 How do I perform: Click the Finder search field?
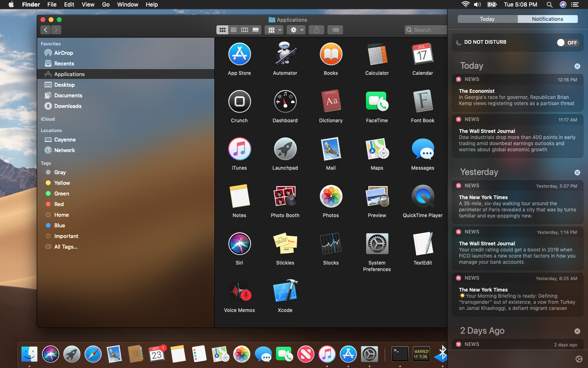(427, 30)
